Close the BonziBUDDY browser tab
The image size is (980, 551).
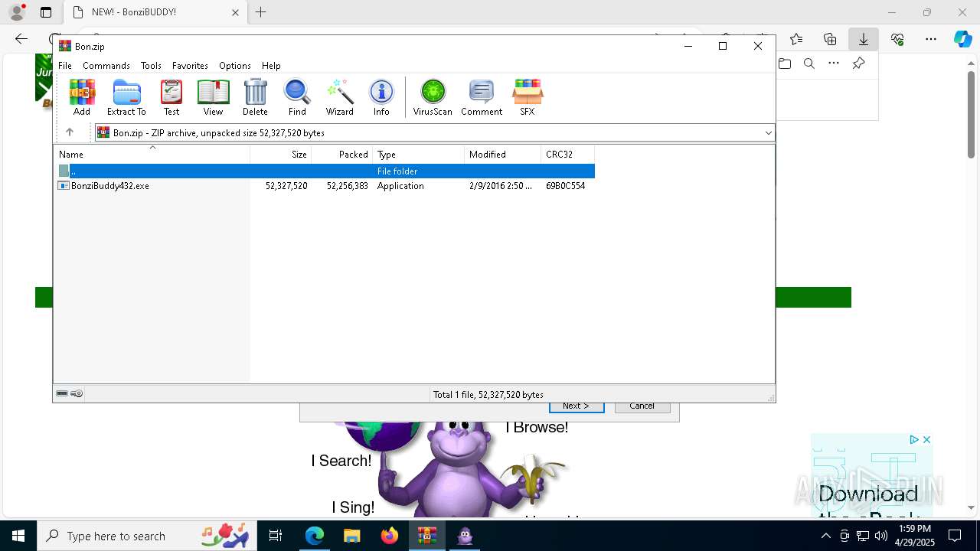[x=235, y=12]
